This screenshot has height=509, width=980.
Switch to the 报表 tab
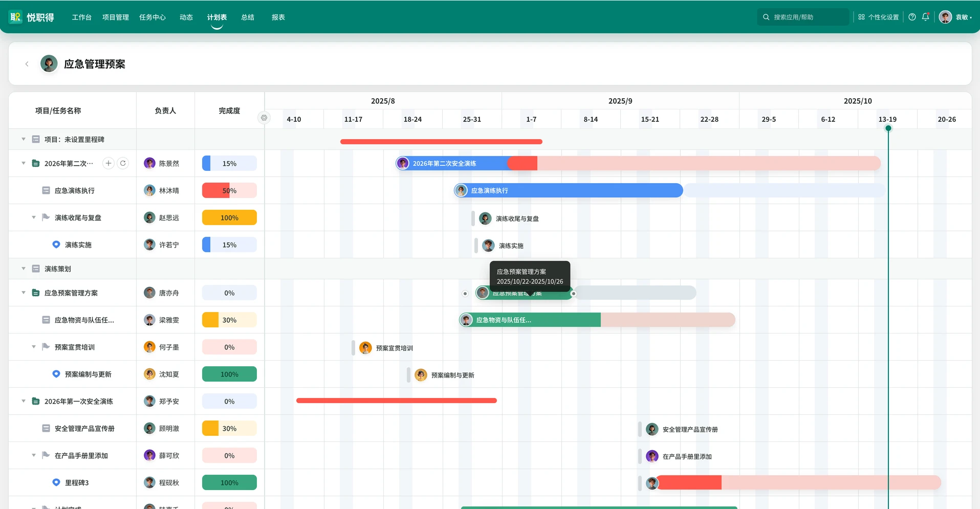[278, 17]
